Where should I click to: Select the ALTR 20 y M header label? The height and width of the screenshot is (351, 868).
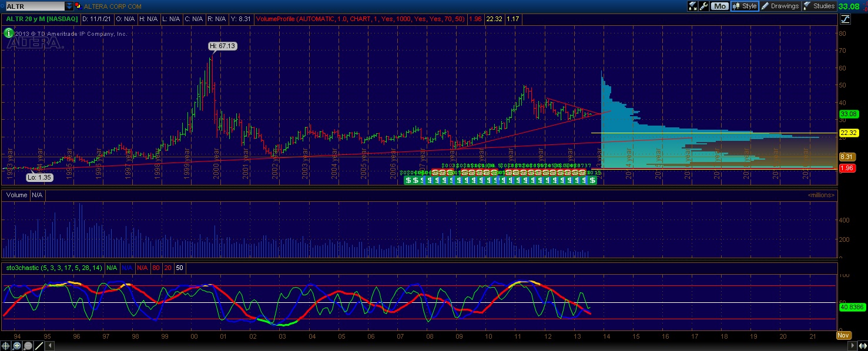[x=41, y=19]
